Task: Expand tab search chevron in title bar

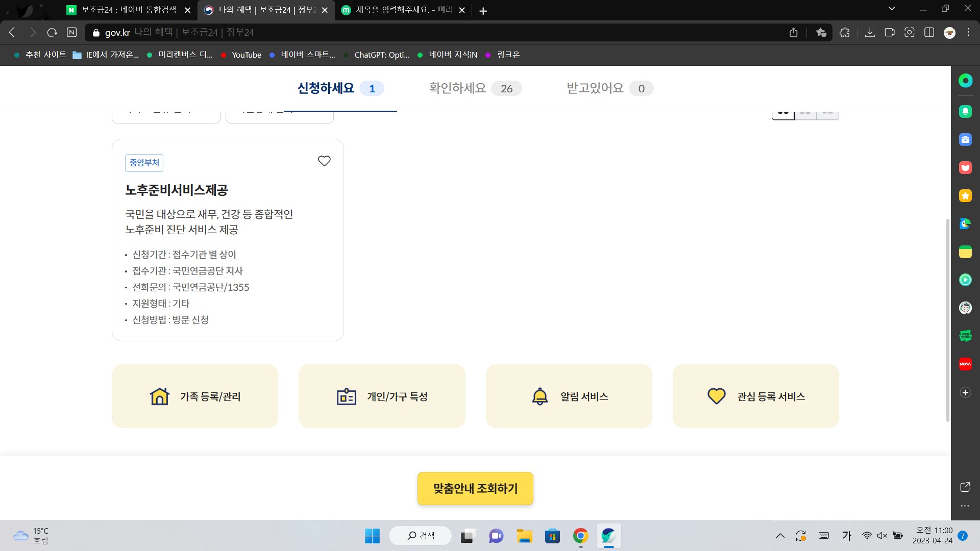Action: [892, 9]
